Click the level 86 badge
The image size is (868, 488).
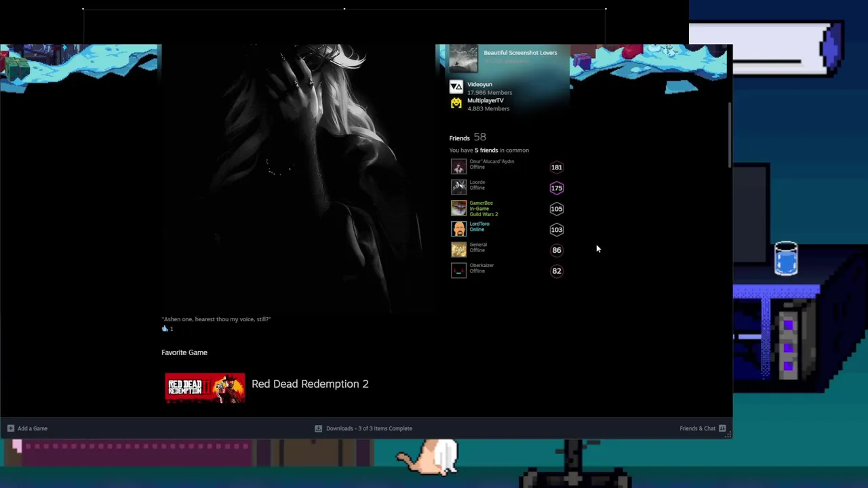(x=556, y=250)
